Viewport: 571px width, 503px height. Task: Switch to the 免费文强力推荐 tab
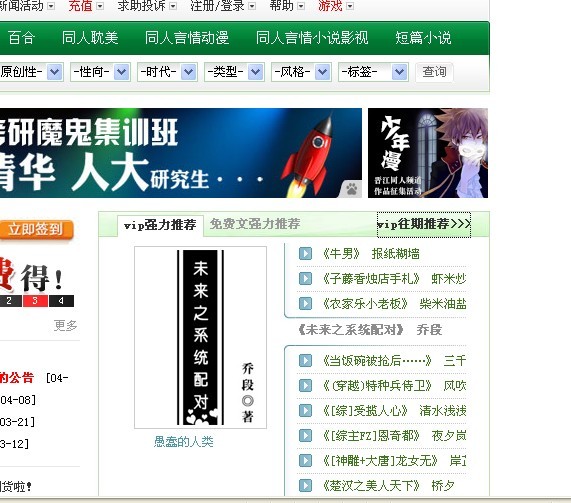click(x=255, y=224)
